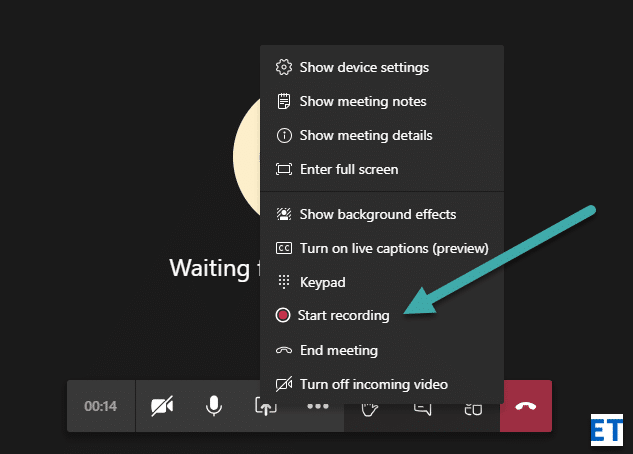
Task: Turn on the camera in call toolbar
Action: [x=162, y=406]
